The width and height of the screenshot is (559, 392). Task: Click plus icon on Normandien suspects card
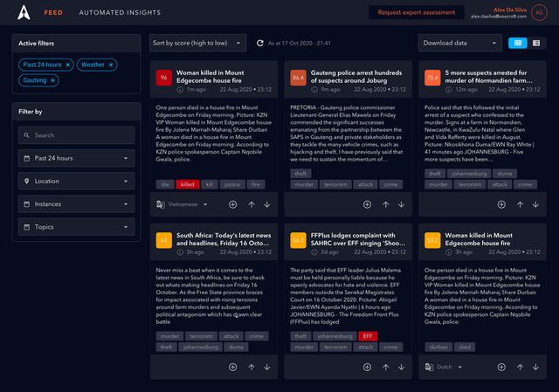pos(501,204)
